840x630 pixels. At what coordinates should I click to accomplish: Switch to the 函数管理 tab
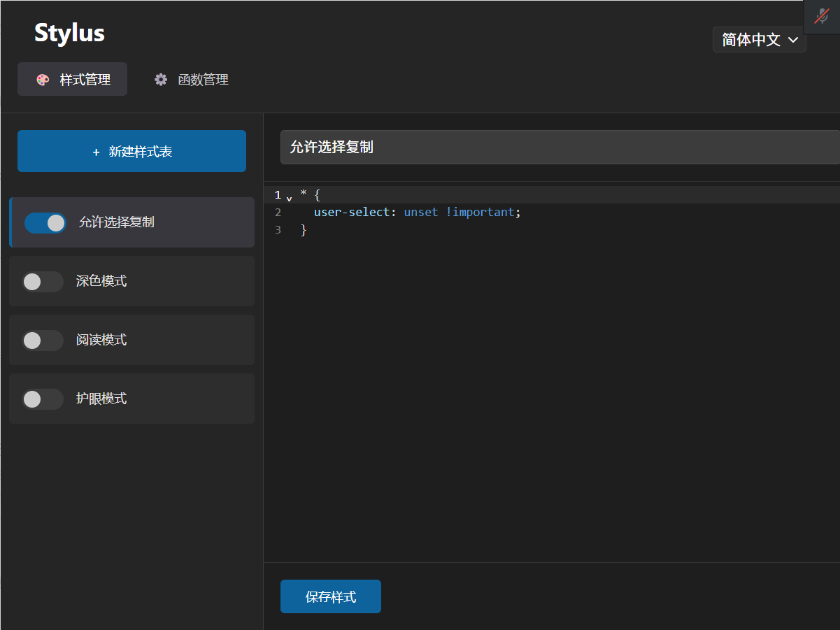tap(192, 79)
